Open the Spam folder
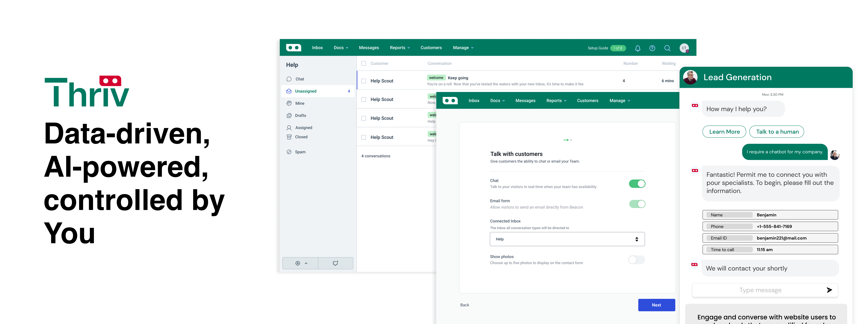 tap(300, 152)
